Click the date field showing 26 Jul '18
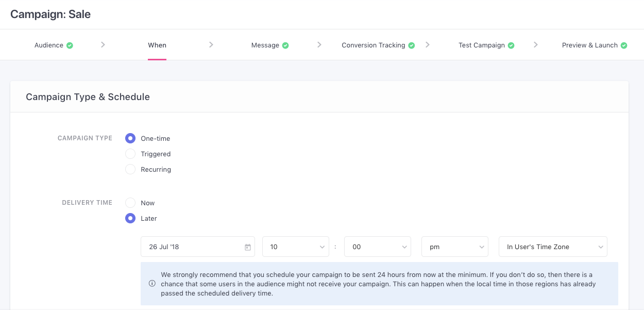This screenshot has width=644, height=310. (191, 247)
